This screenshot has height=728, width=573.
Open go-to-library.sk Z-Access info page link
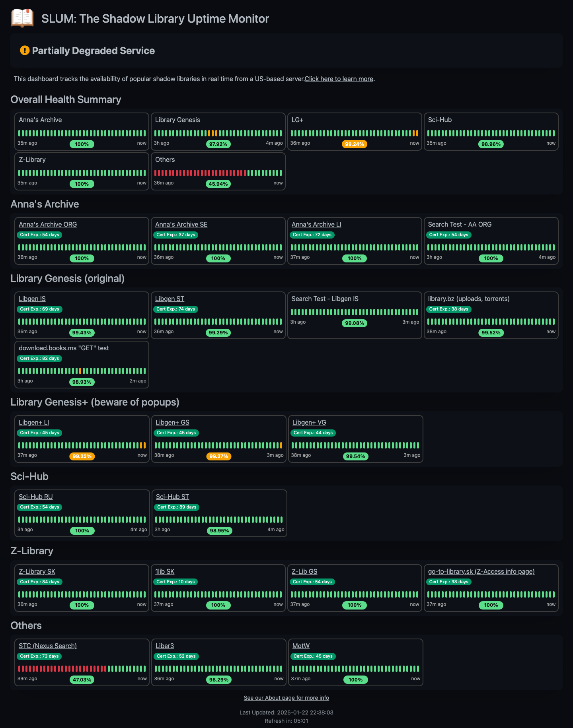click(x=481, y=571)
